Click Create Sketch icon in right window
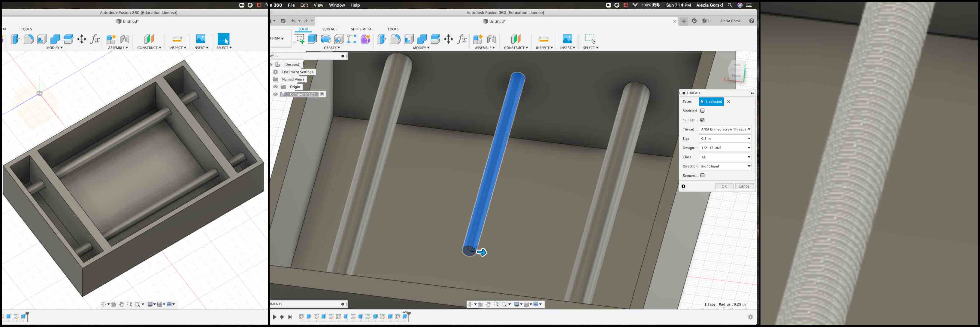 pos(299,39)
